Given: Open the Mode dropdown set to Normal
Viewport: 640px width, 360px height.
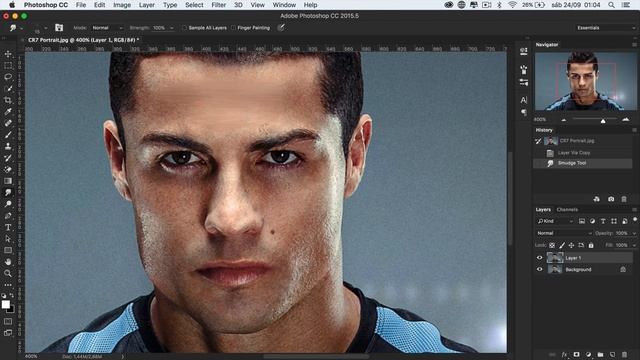Looking at the screenshot, I should coord(107,28).
